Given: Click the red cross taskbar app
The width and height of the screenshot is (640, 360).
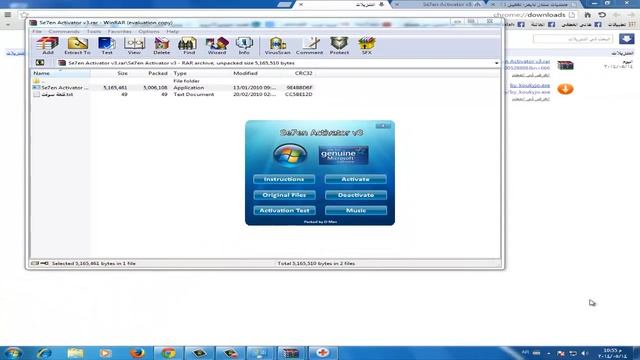Looking at the screenshot, I should (x=322, y=353).
